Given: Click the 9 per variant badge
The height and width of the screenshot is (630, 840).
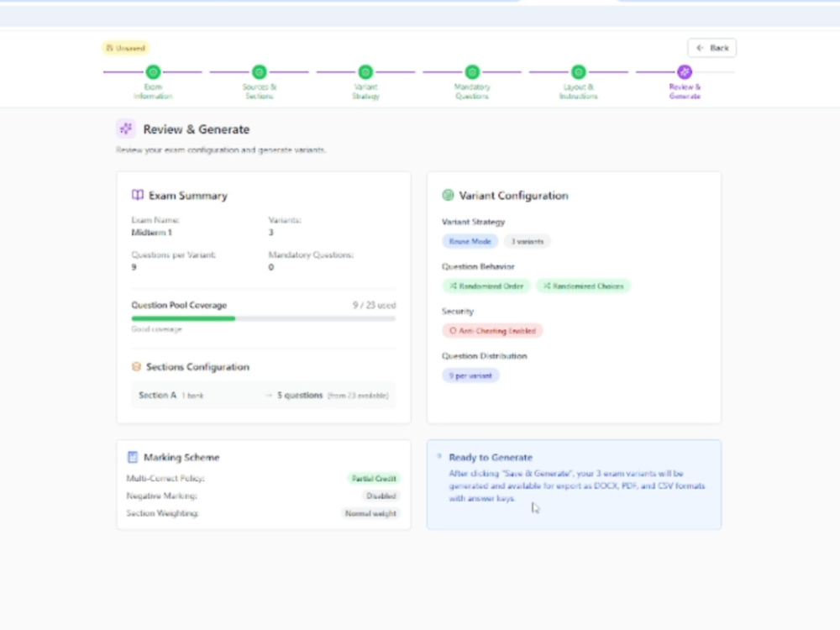Looking at the screenshot, I should coord(470,375).
